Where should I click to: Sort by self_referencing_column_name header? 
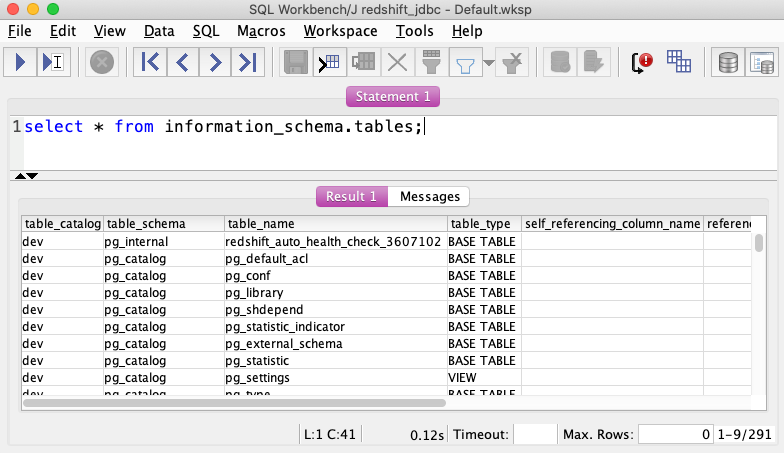[612, 224]
